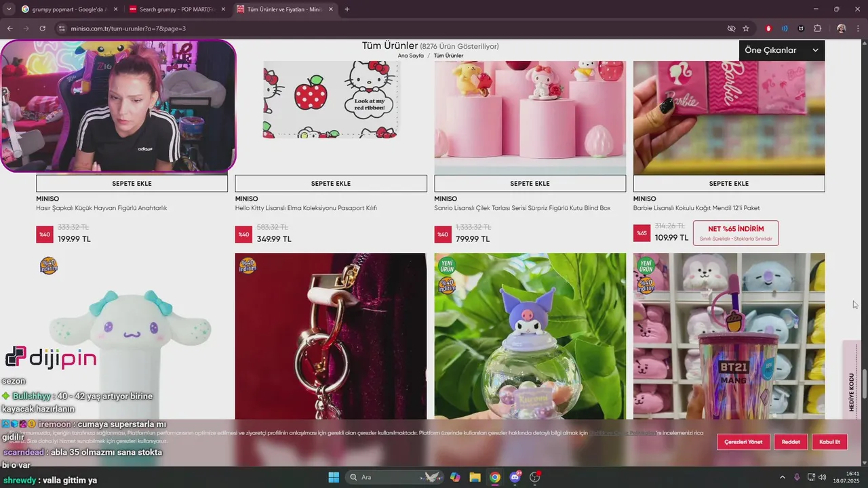868x488 pixels.
Task: Close the 'Search grumpy - POP MART' tab
Action: pos(223,9)
